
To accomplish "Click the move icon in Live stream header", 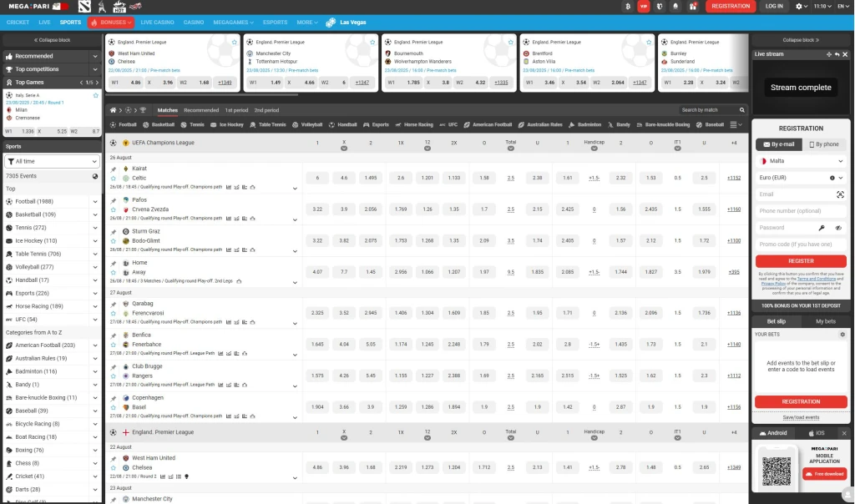I will (829, 54).
